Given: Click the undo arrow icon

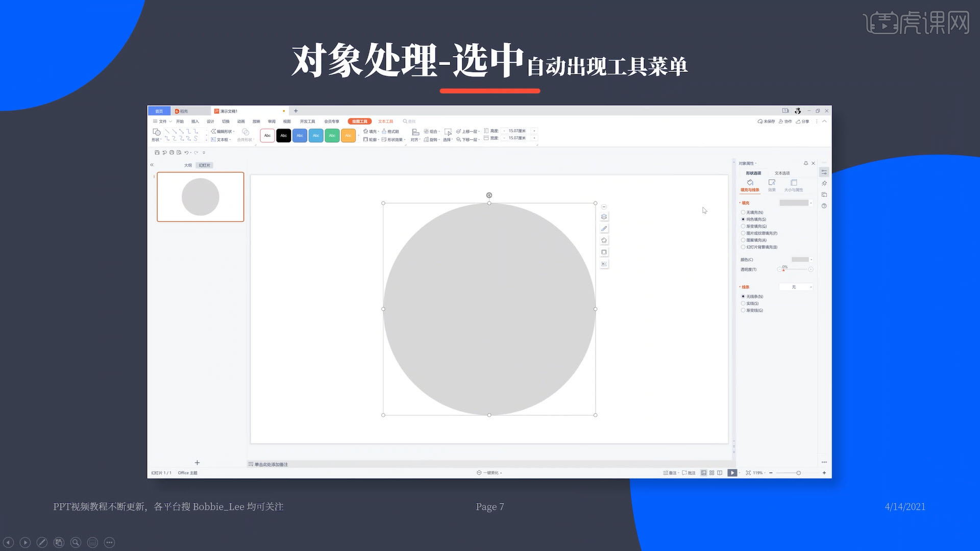Looking at the screenshot, I should 186,153.
